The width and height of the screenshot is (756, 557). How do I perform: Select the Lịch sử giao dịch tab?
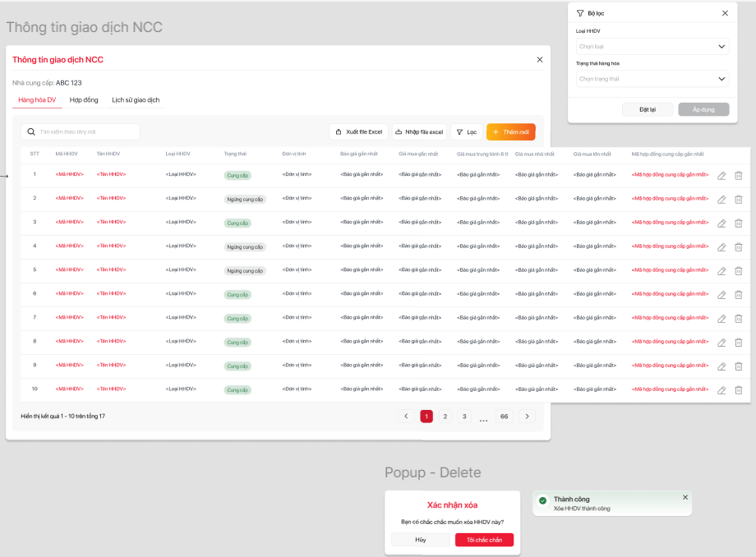136,100
